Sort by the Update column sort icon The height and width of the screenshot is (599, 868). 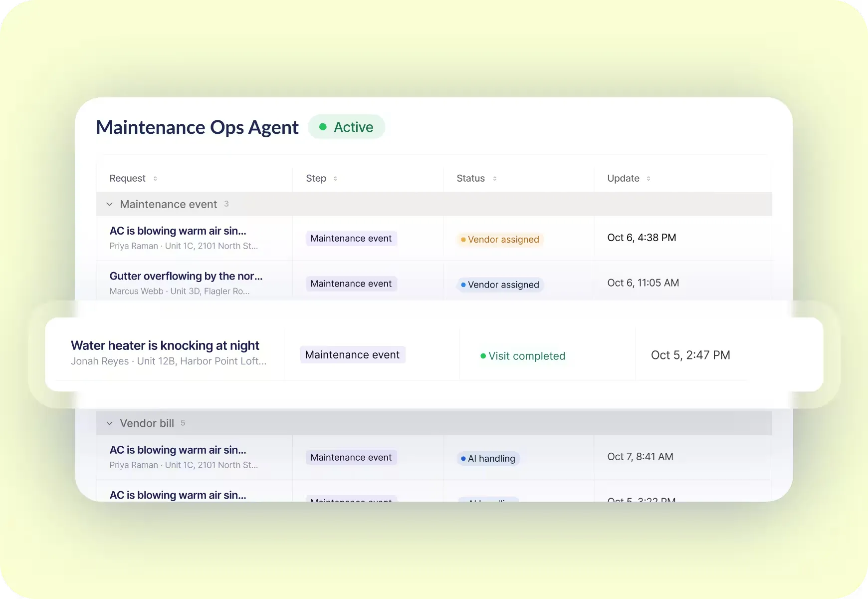(649, 179)
